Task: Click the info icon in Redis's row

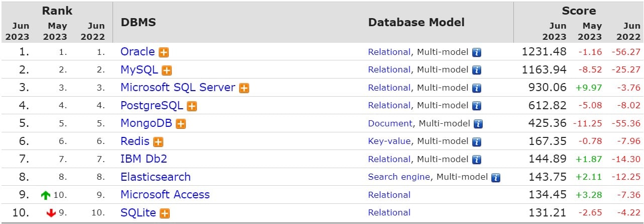Action: coord(477,142)
